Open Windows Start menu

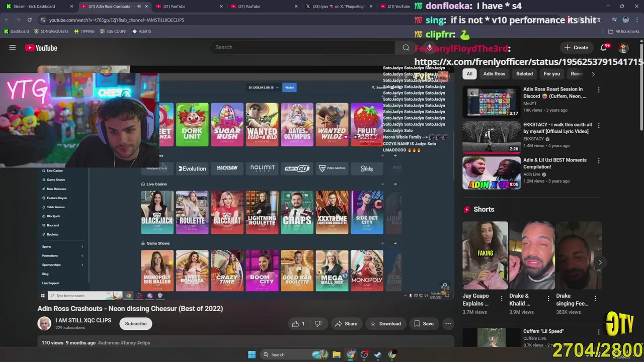pos(252,354)
